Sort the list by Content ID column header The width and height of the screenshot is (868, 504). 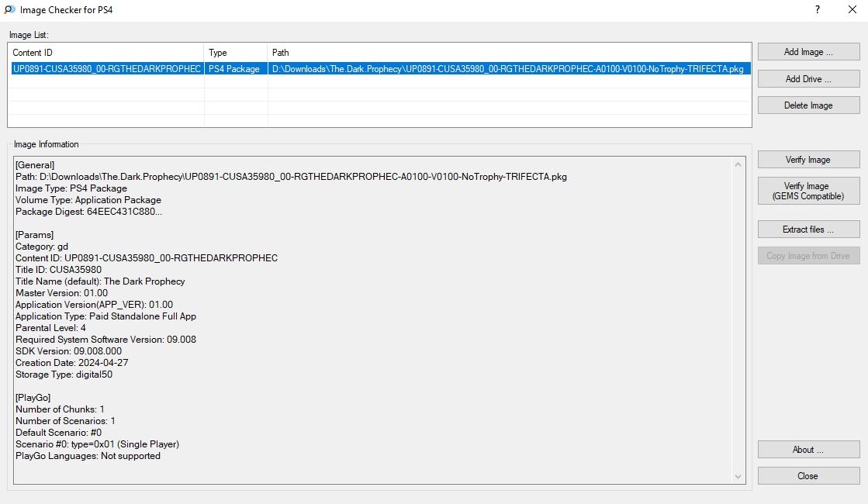[x=105, y=53]
